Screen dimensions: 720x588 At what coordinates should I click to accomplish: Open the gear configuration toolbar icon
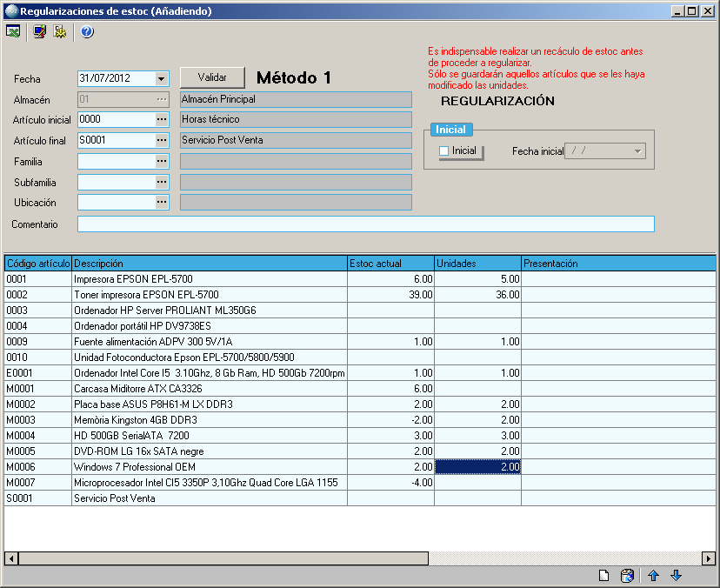[x=60, y=31]
